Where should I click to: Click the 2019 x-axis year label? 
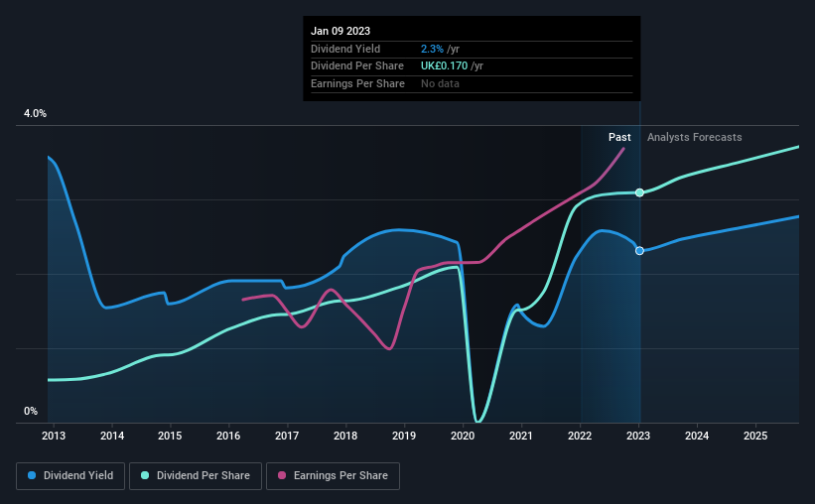(404, 436)
